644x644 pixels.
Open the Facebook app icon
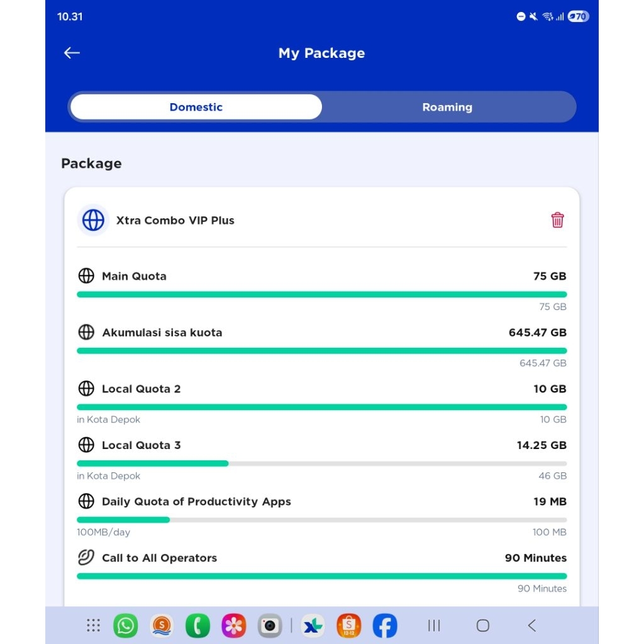(x=385, y=626)
